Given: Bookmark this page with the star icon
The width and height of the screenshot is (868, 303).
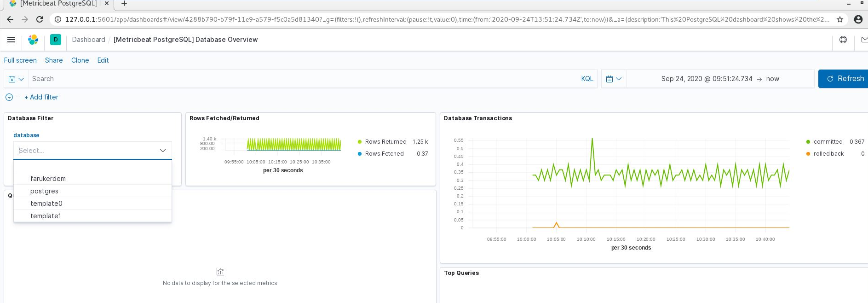Looking at the screenshot, I should tap(840, 19).
